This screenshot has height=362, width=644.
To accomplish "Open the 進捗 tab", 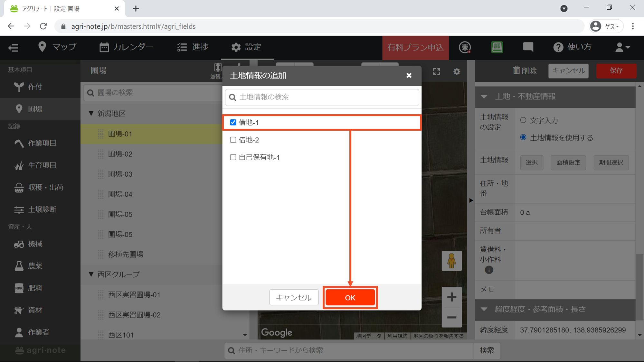I will 193,47.
